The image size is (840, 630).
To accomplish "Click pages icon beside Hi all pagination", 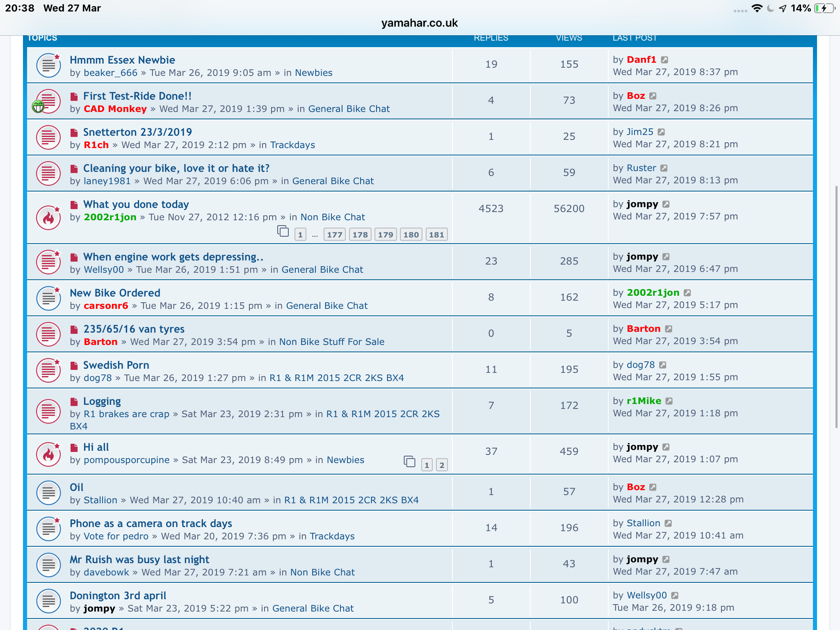I will point(409,461).
